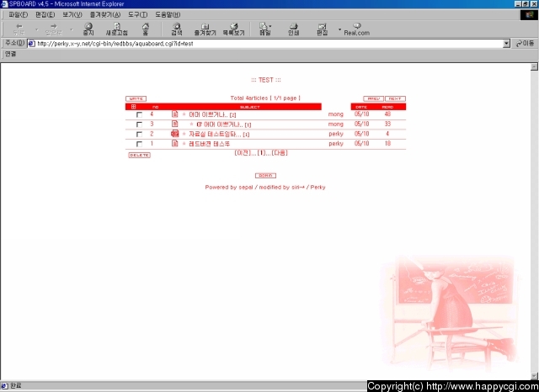Open the 도구(T) menu
Image resolution: width=539 pixels, height=392 pixels.
pos(137,14)
